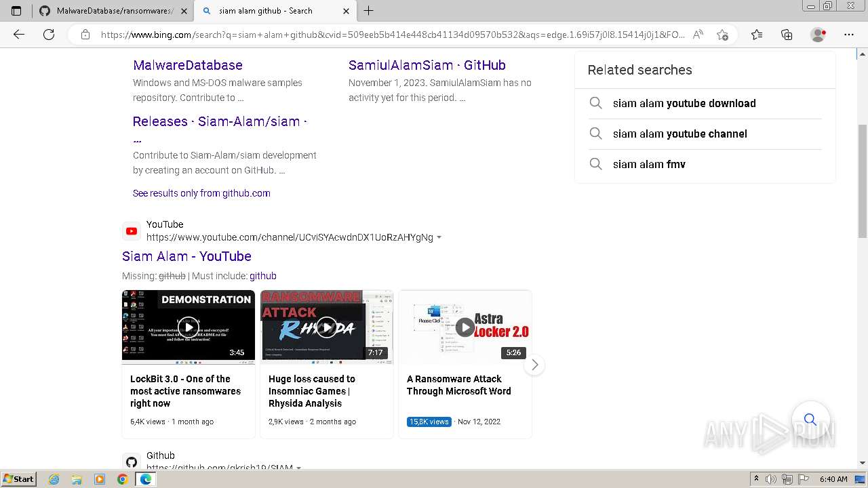Click the taskbar clock 6:40 AM
This screenshot has height=488, width=868.
[x=833, y=479]
